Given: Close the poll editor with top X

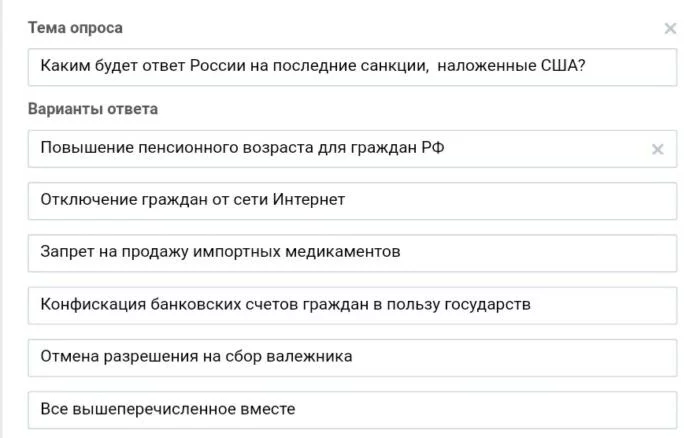Looking at the screenshot, I should point(670,29).
